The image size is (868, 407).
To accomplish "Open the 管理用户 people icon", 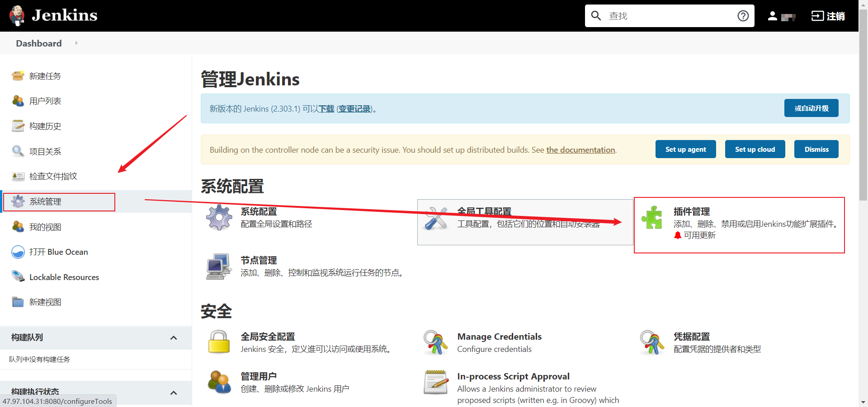I will pos(219,382).
